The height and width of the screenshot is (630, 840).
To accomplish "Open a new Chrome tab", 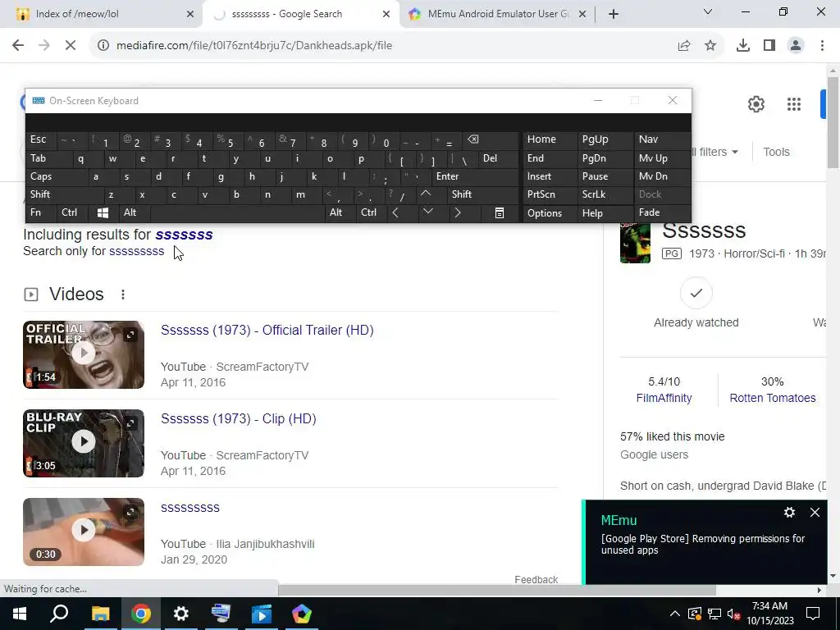I will pyautogui.click(x=614, y=14).
